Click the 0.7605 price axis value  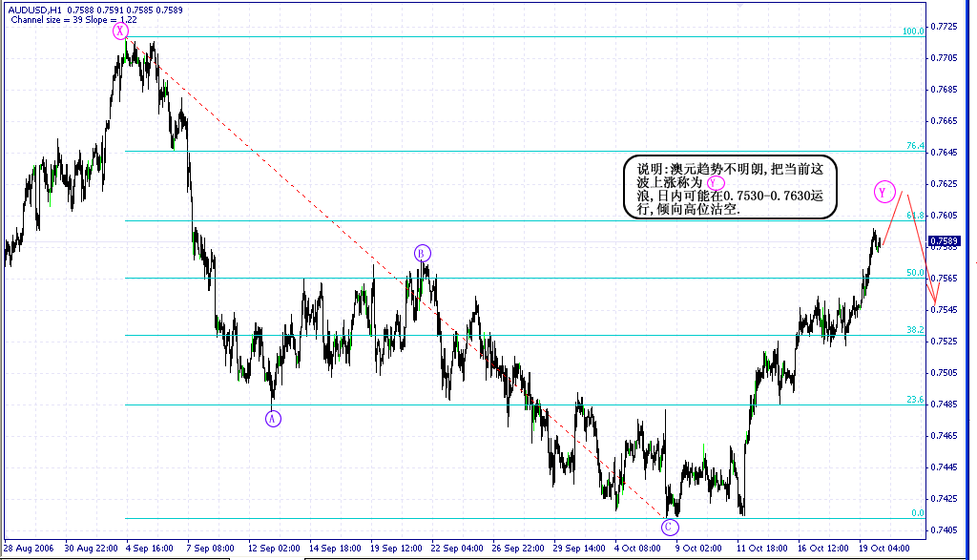click(x=944, y=216)
